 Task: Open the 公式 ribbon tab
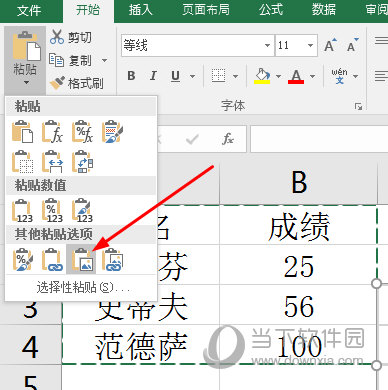coord(271,10)
